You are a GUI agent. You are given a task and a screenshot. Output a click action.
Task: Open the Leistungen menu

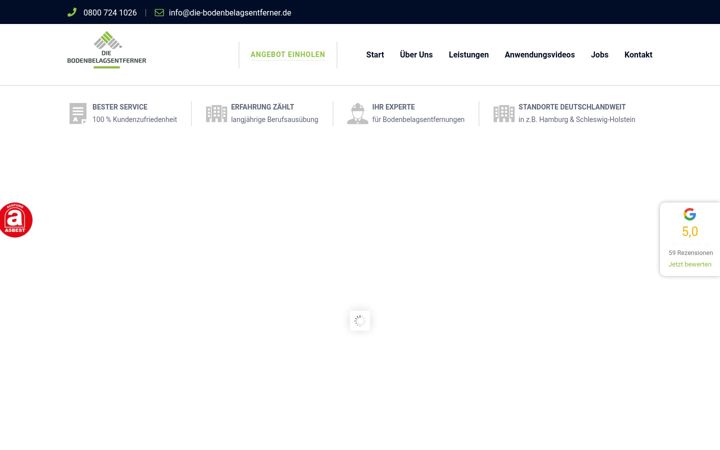468,55
